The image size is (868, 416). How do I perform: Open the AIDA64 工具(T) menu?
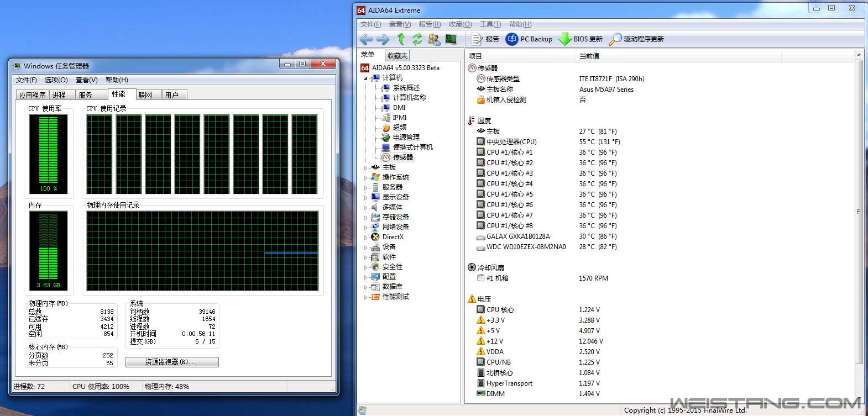490,24
